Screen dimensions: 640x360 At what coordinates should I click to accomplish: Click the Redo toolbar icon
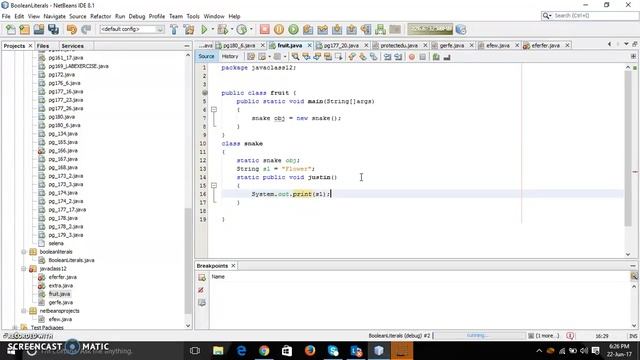86,29
